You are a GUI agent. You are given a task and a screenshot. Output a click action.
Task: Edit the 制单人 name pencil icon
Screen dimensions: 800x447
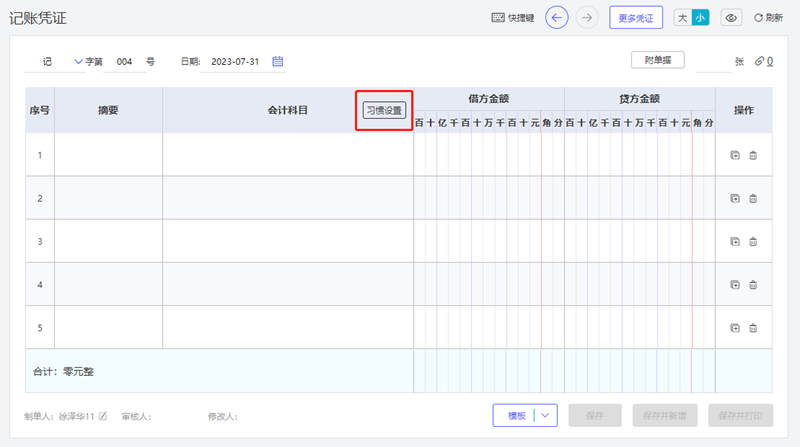click(x=103, y=416)
